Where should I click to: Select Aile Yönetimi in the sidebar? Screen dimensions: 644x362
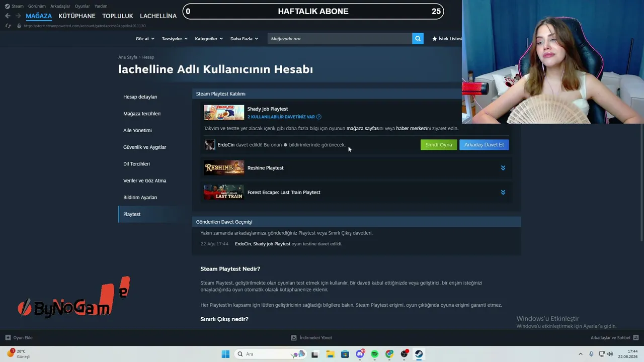(x=137, y=130)
